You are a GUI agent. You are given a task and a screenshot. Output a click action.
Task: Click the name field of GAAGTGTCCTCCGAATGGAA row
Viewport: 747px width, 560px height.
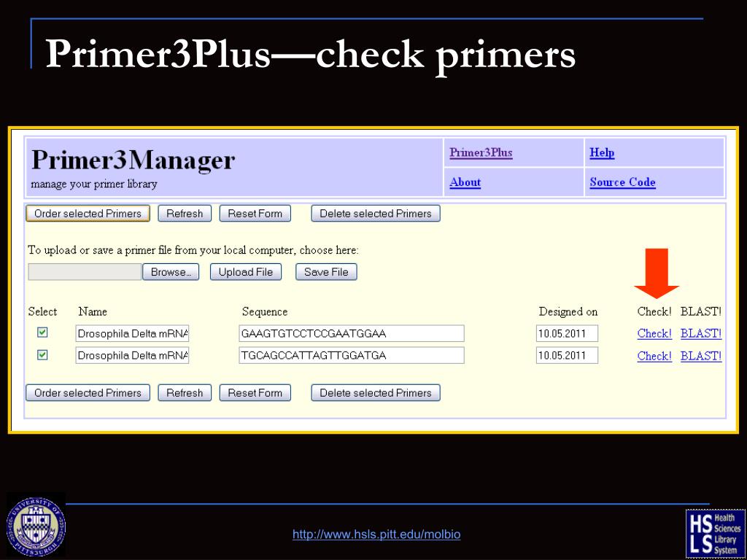pyautogui.click(x=132, y=333)
